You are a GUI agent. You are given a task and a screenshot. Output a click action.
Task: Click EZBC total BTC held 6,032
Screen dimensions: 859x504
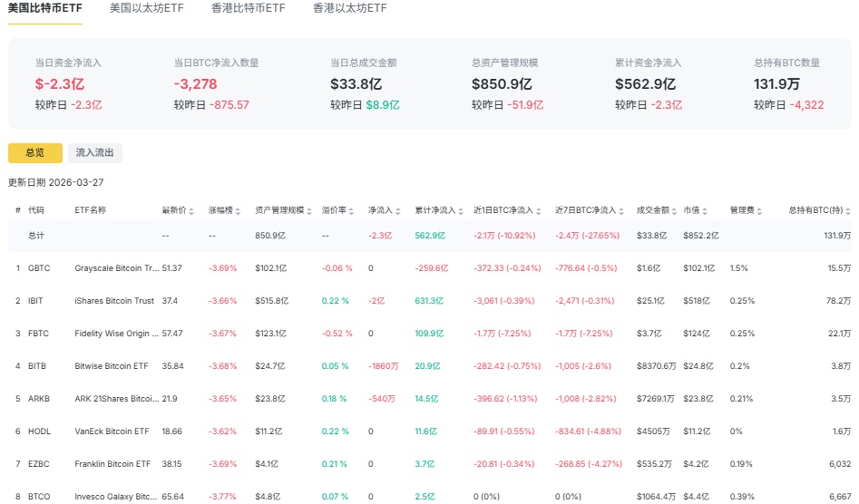click(840, 464)
